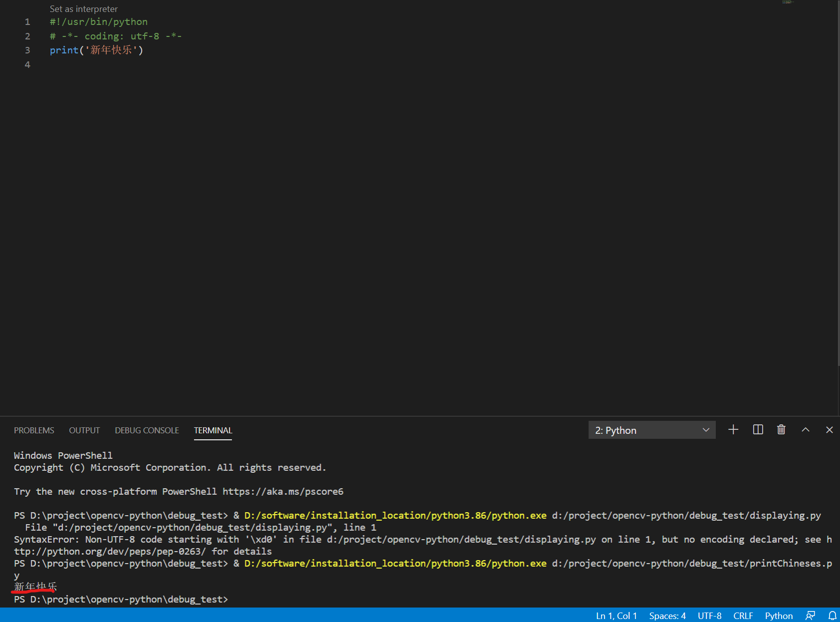Switch language mode from Python

click(778, 616)
